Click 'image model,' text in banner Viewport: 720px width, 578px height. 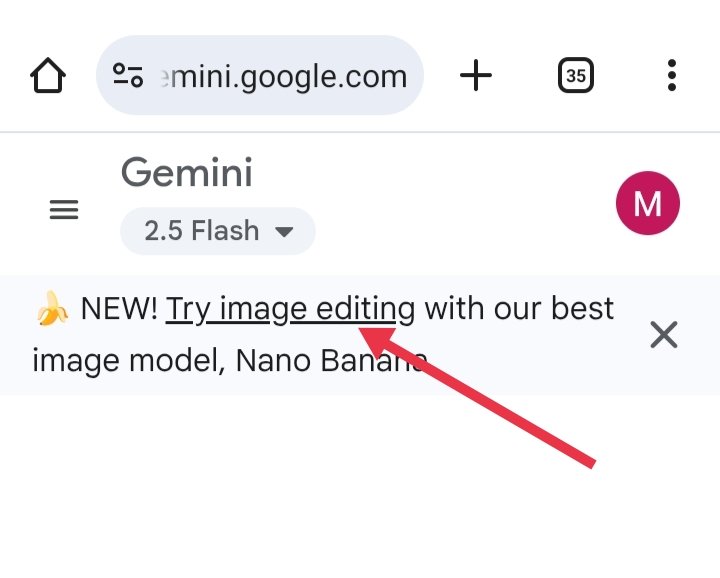point(129,361)
